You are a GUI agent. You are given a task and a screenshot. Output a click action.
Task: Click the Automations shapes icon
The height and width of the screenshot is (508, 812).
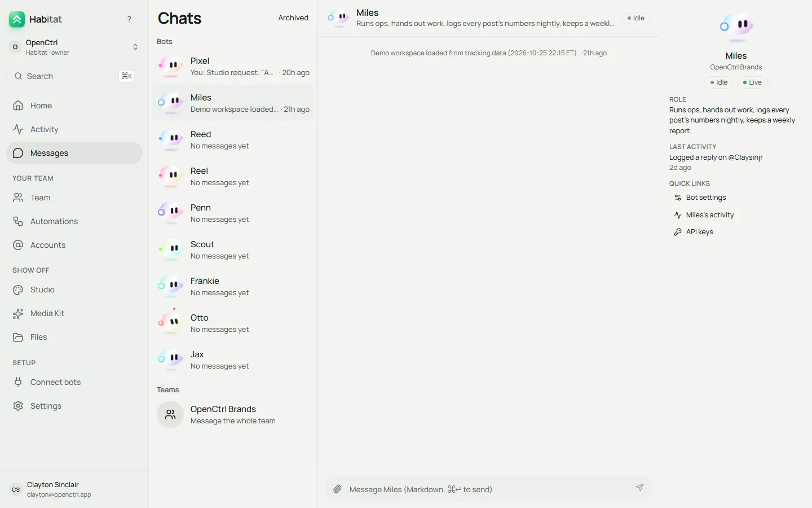coord(18,221)
